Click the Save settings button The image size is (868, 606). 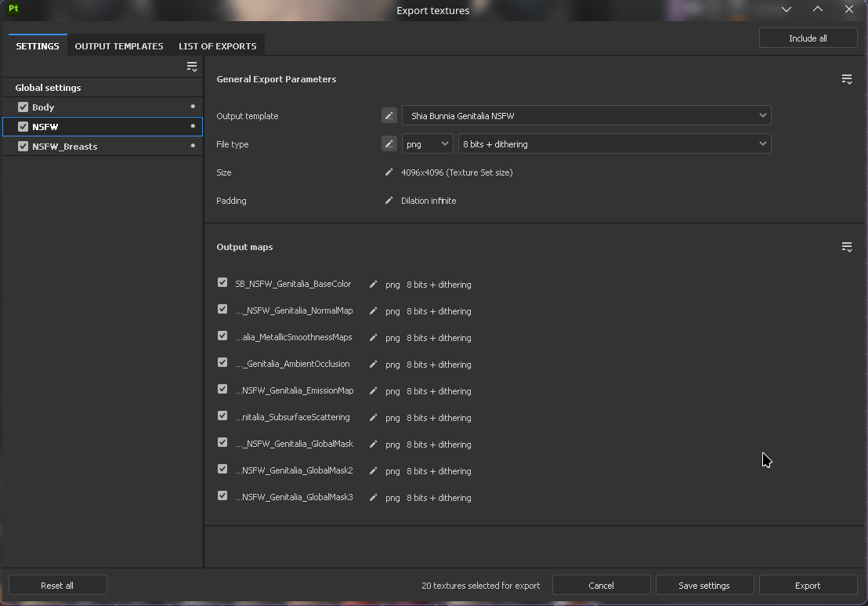[703, 586]
